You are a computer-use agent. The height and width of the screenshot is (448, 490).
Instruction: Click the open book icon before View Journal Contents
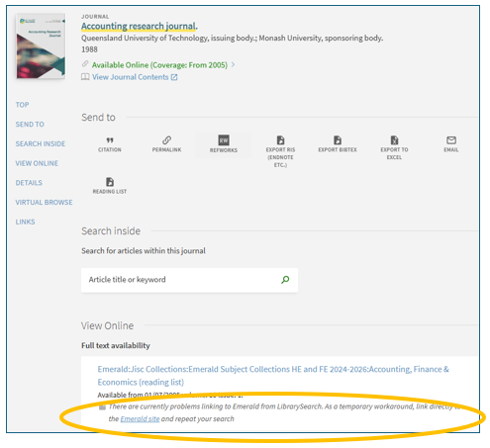click(x=85, y=77)
